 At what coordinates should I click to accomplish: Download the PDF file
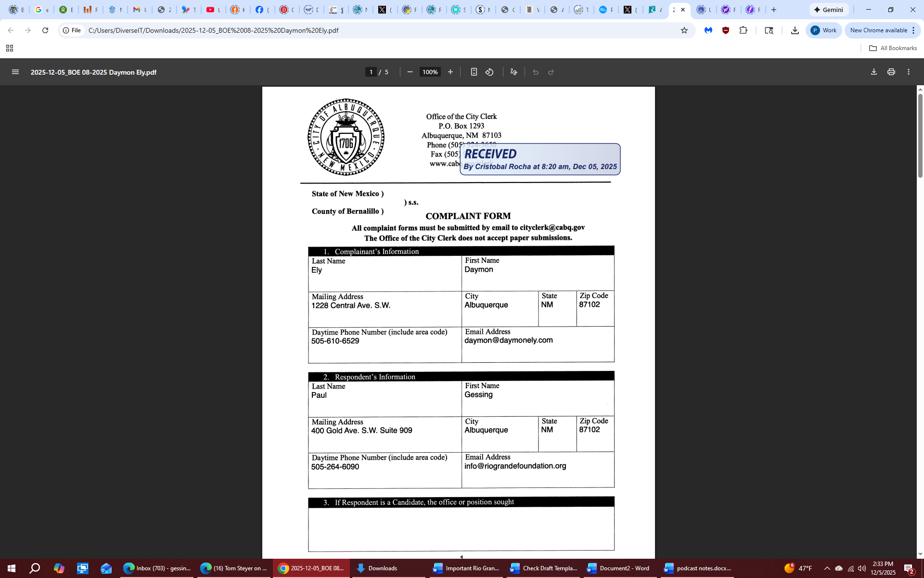(874, 72)
